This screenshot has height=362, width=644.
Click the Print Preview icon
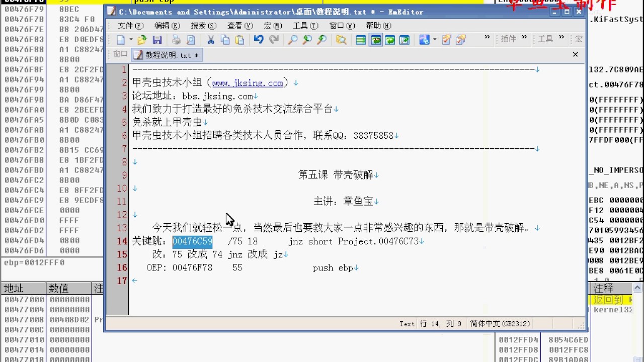tap(191, 40)
